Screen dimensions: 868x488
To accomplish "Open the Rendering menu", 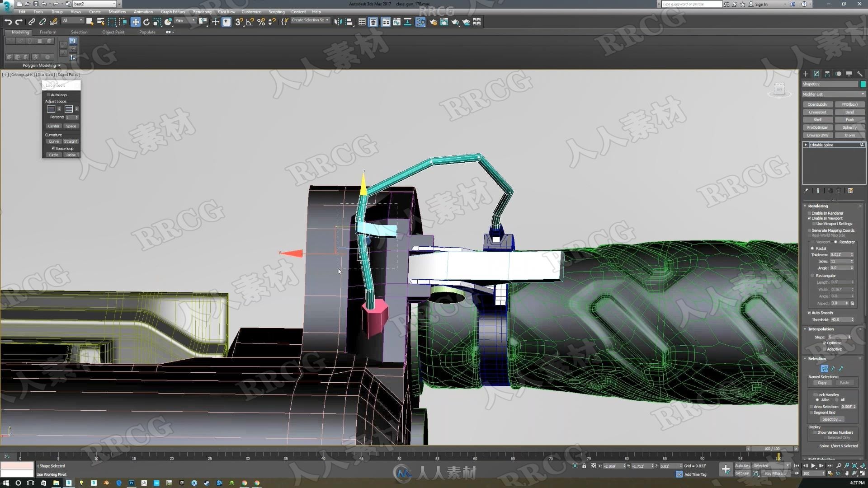I will (202, 12).
